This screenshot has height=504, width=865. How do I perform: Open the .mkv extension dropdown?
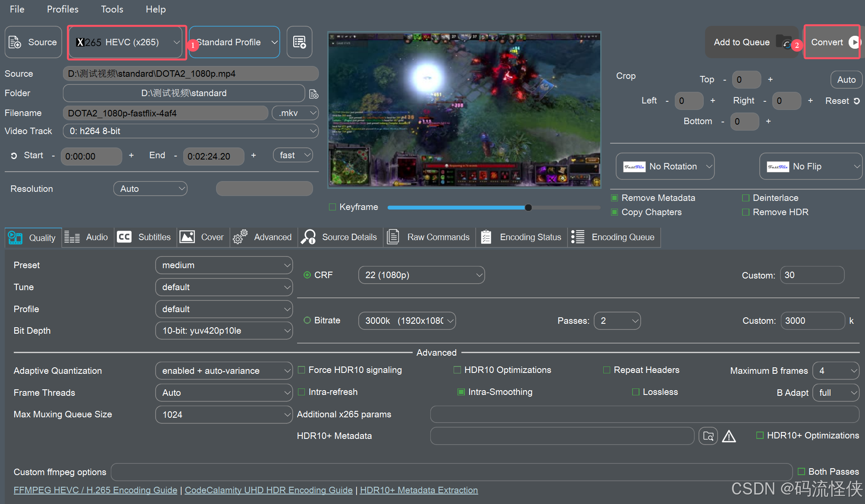click(x=295, y=113)
